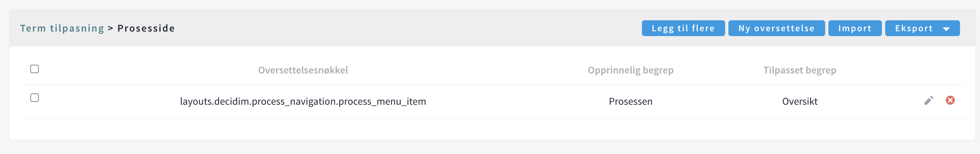Click the Oversettelsesnøkkel column header
Image resolution: width=980 pixels, height=154 pixels.
pyautogui.click(x=303, y=70)
